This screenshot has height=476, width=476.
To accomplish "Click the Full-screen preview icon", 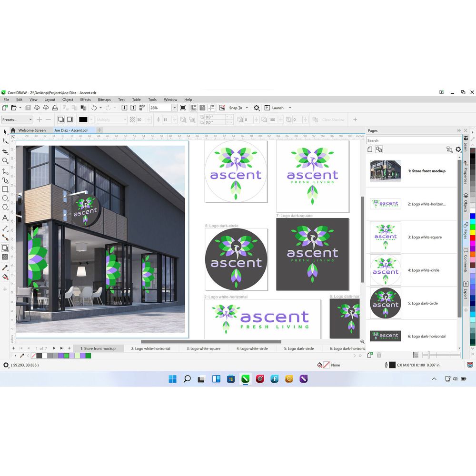I will click(x=183, y=108).
